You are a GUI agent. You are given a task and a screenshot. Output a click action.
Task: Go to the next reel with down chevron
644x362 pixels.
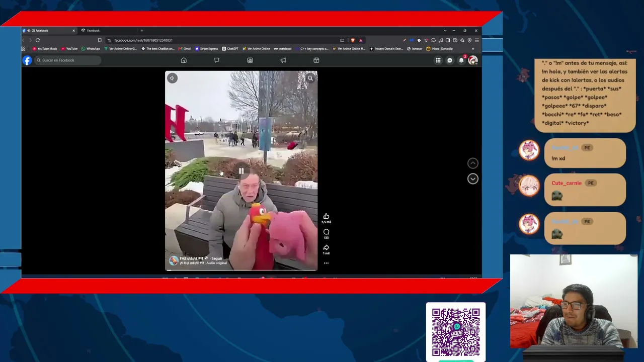tap(472, 178)
